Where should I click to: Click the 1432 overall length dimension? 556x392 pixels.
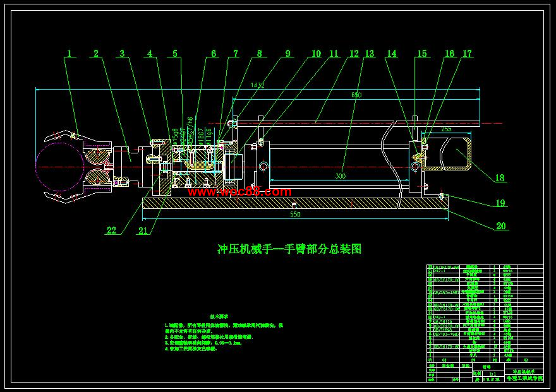[257, 85]
